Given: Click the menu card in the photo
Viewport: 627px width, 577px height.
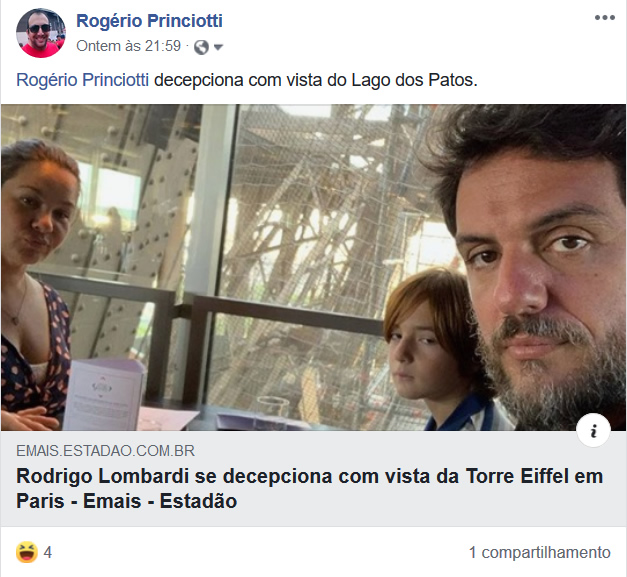Looking at the screenshot, I should [x=104, y=394].
